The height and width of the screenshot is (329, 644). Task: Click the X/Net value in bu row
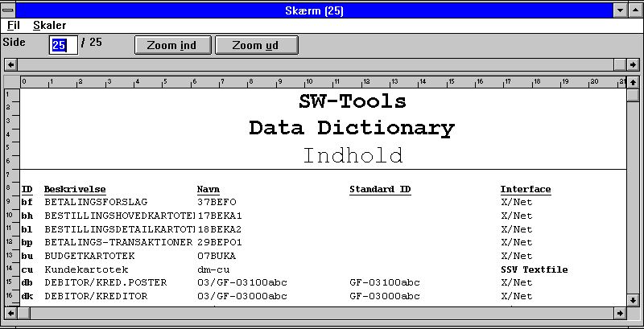[517, 256]
